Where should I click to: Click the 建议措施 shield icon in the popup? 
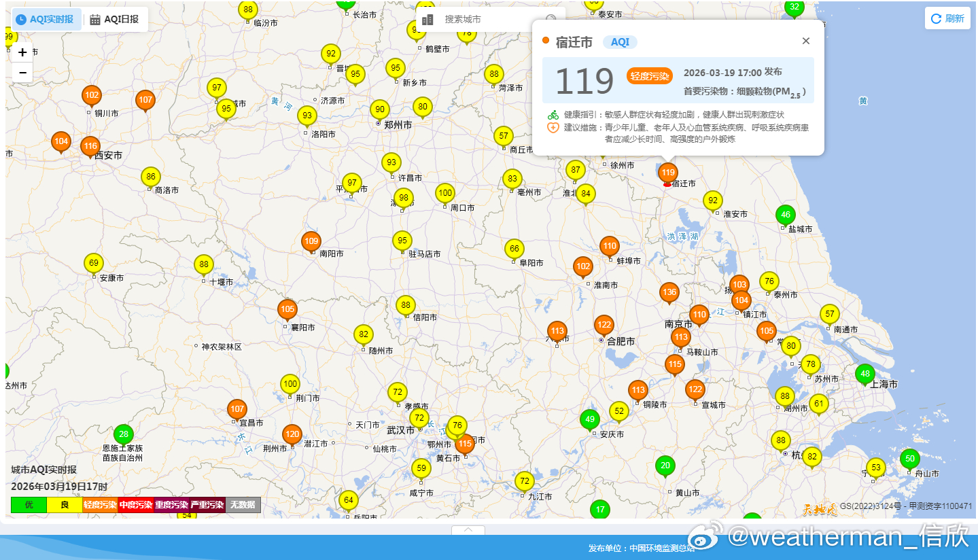(553, 128)
